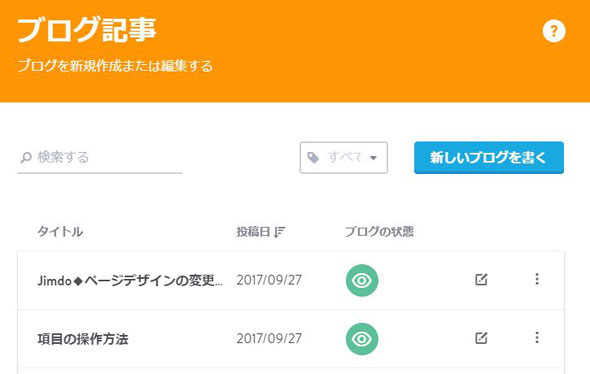The width and height of the screenshot is (590, 374).
Task: Open more options for Jimdo ページデザイン post
Action: pyautogui.click(x=537, y=279)
